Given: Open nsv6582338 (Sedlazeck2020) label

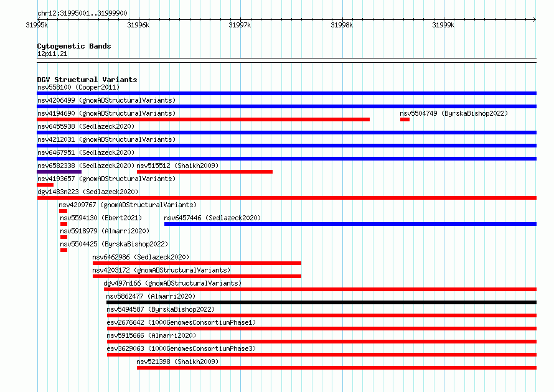Looking at the screenshot, I should 86,166.
